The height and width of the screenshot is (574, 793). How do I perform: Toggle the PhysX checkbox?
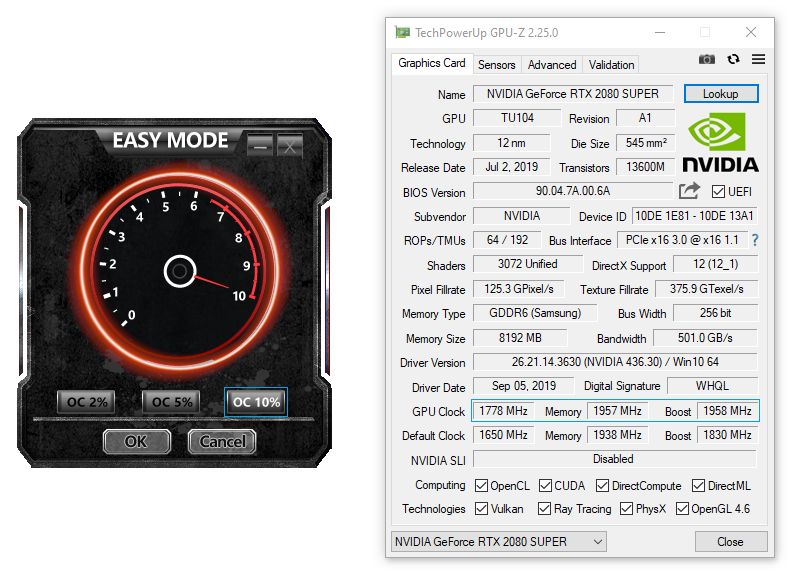(626, 509)
